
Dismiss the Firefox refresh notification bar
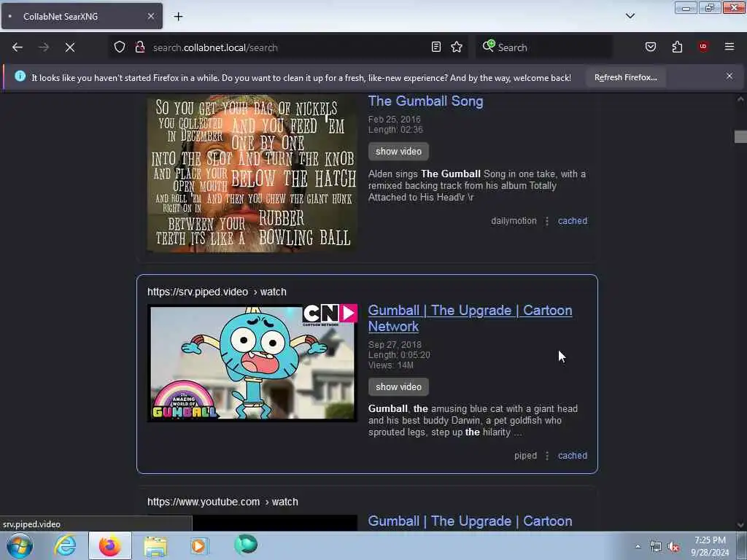tap(729, 76)
